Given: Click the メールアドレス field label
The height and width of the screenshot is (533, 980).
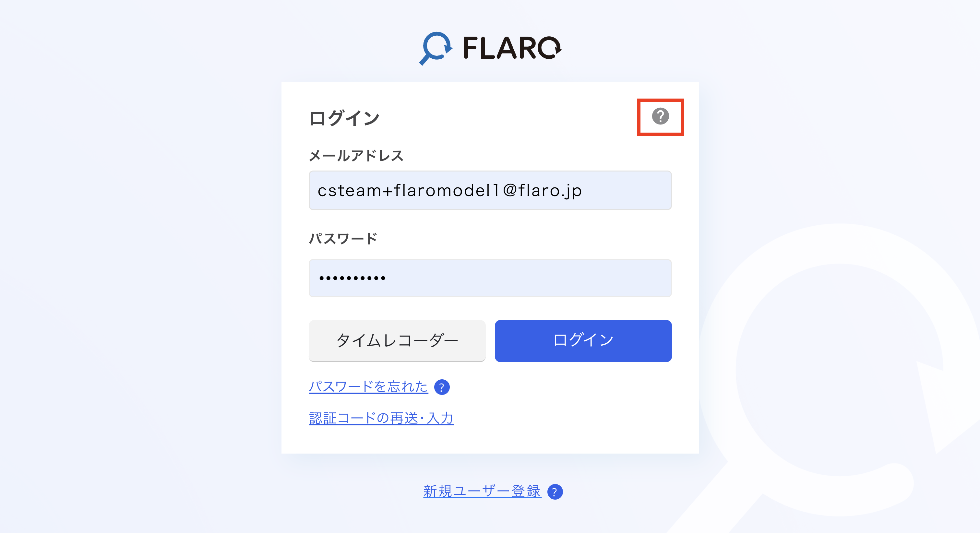Looking at the screenshot, I should click(x=356, y=156).
